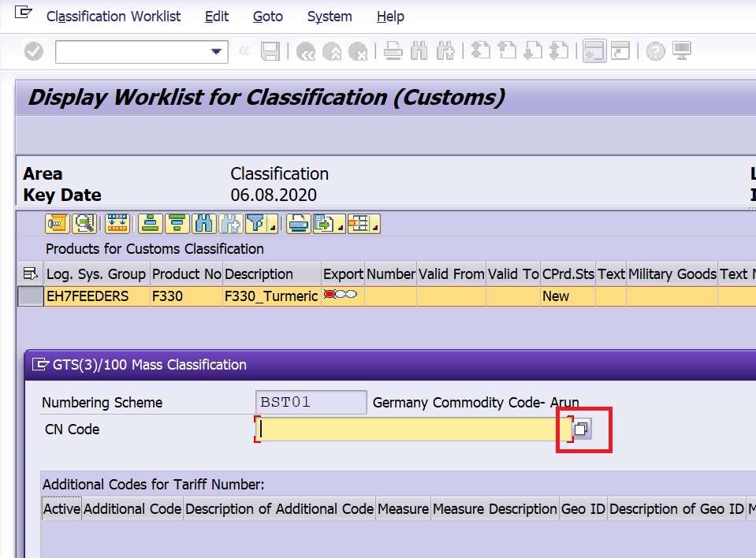Viewport: 756px width, 558px height.
Task: Click the Customize Local Layout monitor icon
Action: tap(682, 51)
